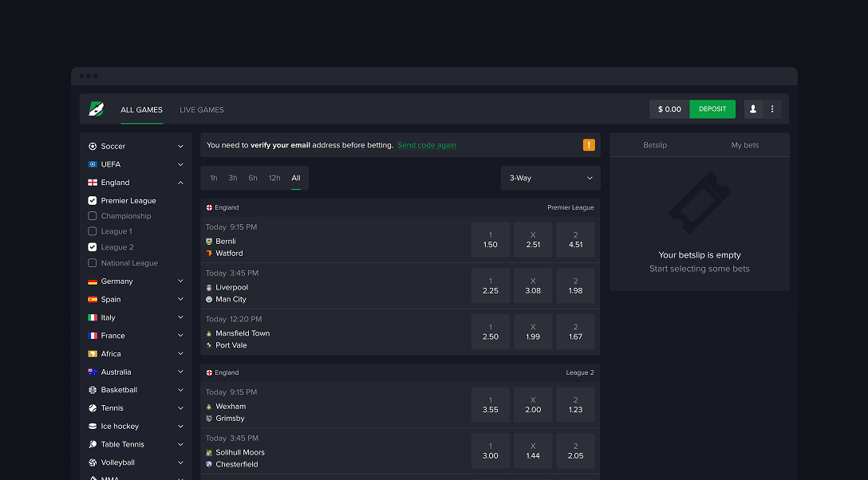This screenshot has height=480, width=868.
Task: Open the My bets tab
Action: (744, 145)
